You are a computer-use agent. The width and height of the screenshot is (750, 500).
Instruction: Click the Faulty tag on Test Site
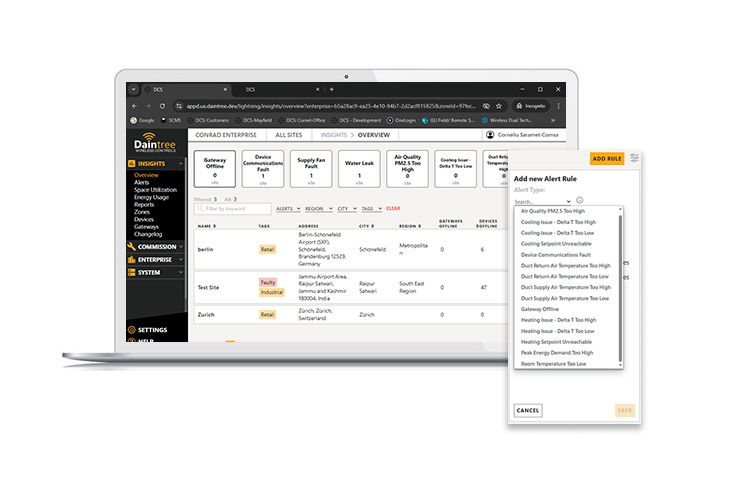(268, 283)
